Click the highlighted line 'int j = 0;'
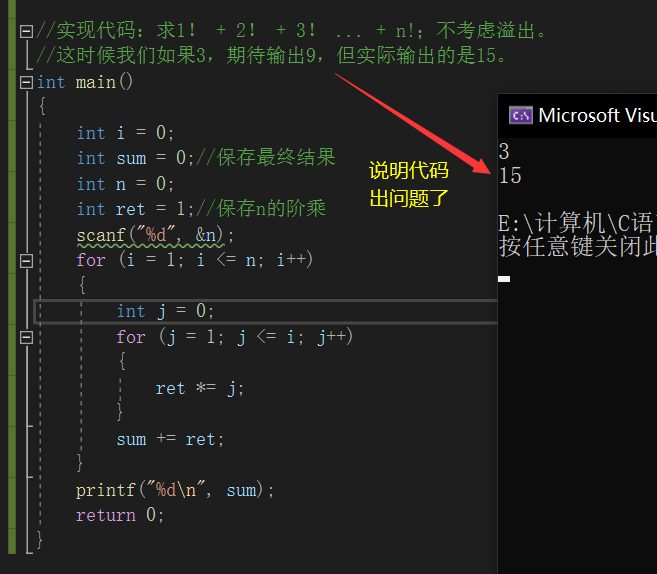Viewport: 657px width, 574px height. coord(166,312)
